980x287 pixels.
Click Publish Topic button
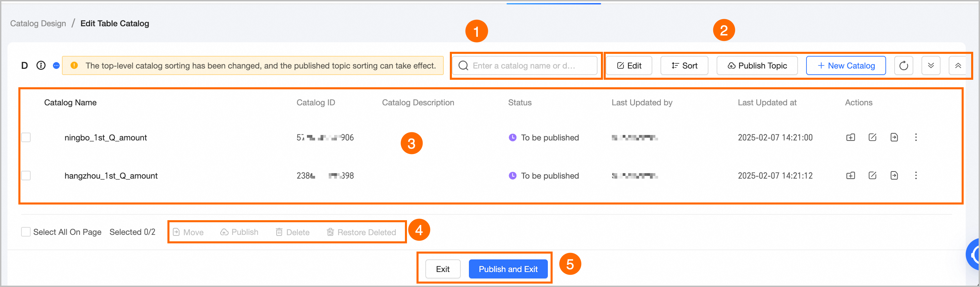coord(757,65)
